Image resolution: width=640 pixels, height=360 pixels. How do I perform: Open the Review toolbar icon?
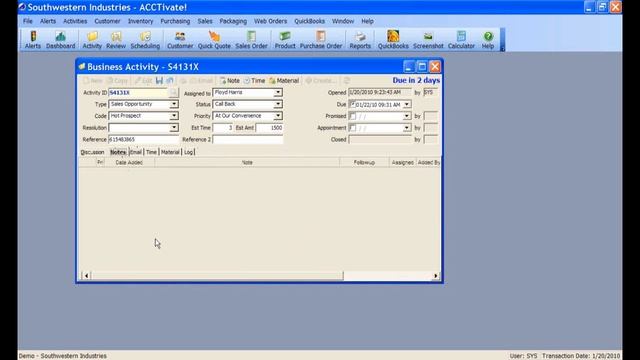pyautogui.click(x=116, y=40)
